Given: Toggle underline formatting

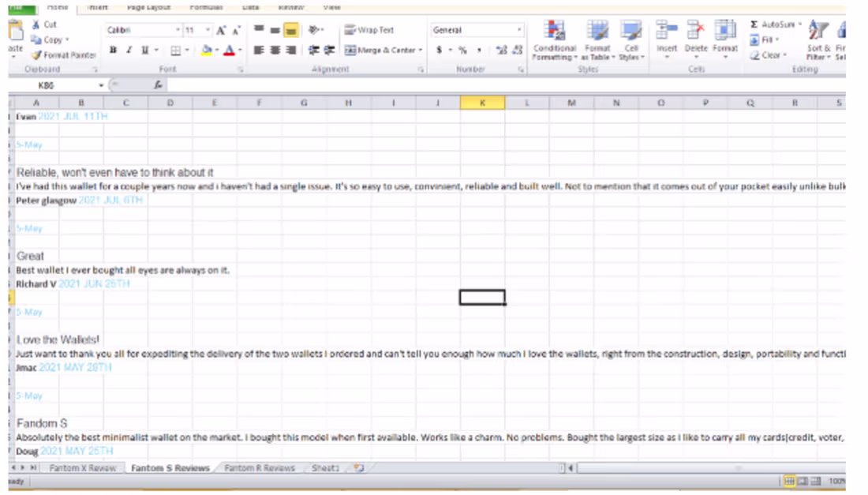Looking at the screenshot, I should click(x=145, y=50).
